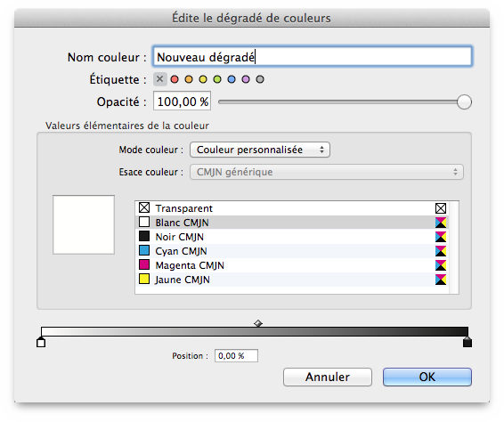The width and height of the screenshot is (504, 422).
Task: Click the CMYK icon beside Magenta CMJN
Action: coord(441,265)
